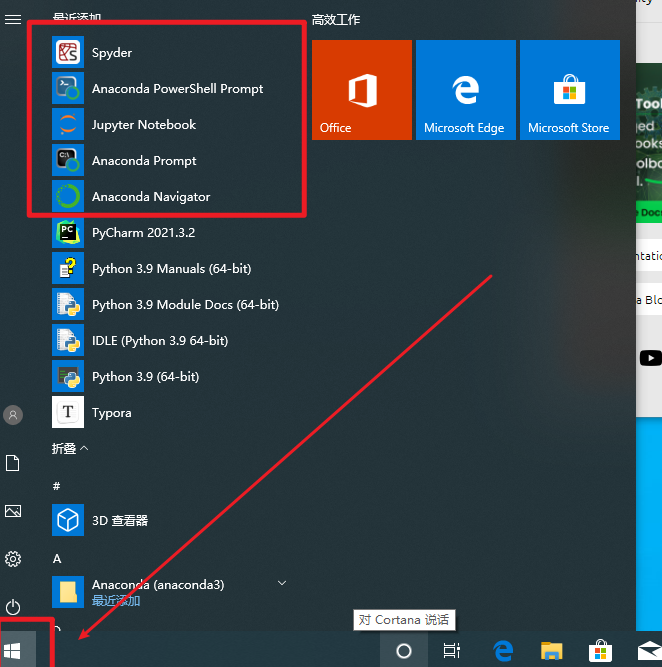Viewport: 662px width, 667px height.
Task: Select Spyder text label
Action: [x=112, y=53]
